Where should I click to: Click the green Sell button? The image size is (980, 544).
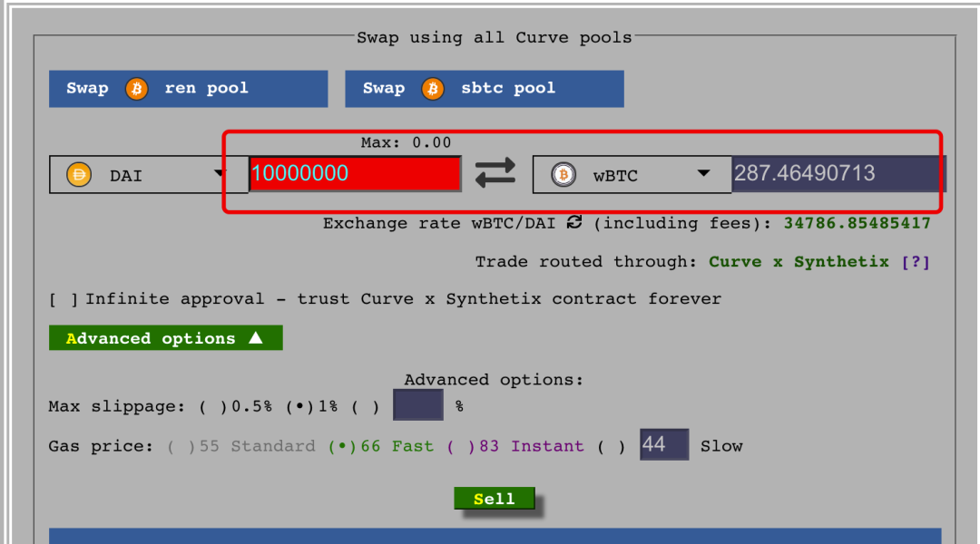(495, 499)
